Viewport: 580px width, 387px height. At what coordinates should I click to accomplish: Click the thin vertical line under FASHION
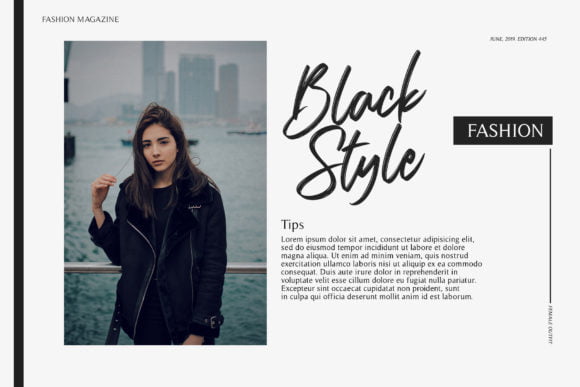click(550, 226)
